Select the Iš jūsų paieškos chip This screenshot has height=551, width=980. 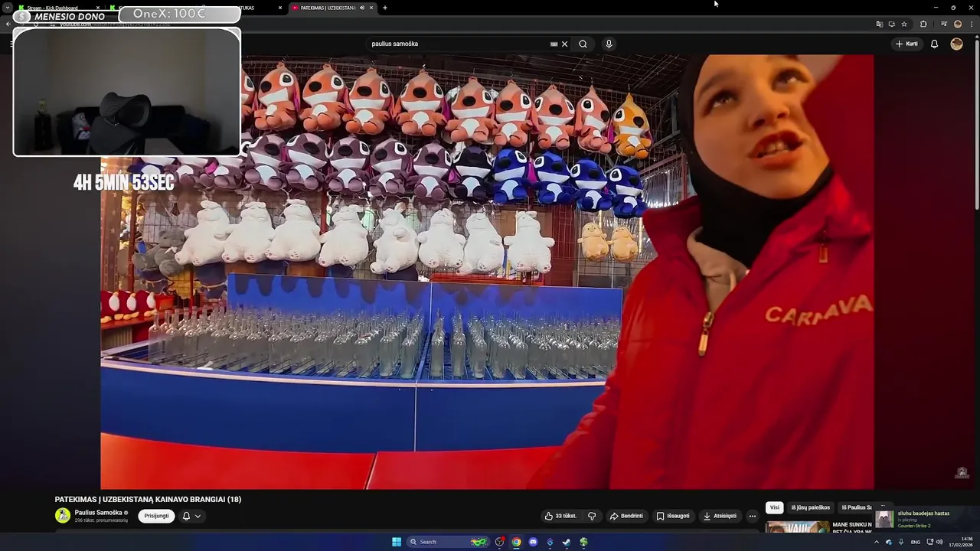810,507
